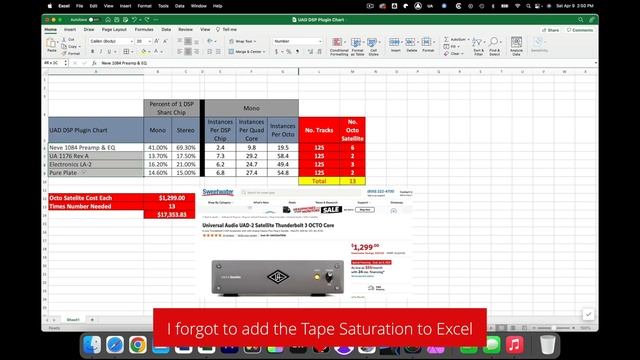Click the Share button

(x=551, y=30)
